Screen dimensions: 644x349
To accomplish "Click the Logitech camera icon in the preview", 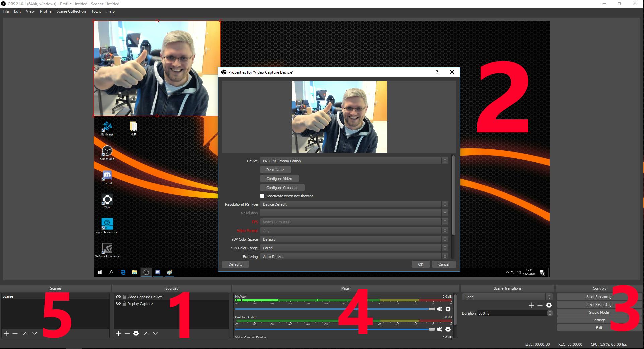I will 107,226.
